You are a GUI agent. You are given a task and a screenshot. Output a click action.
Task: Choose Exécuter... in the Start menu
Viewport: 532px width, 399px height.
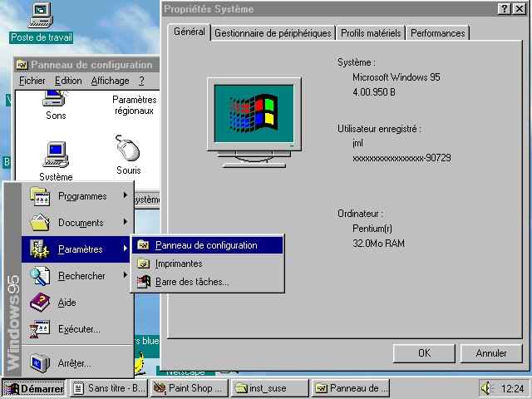(77, 329)
